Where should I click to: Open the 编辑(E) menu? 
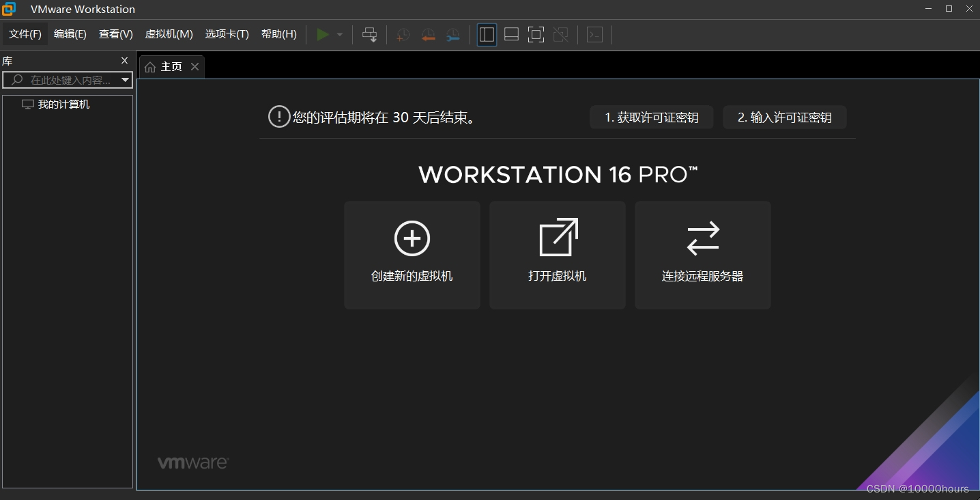(70, 34)
